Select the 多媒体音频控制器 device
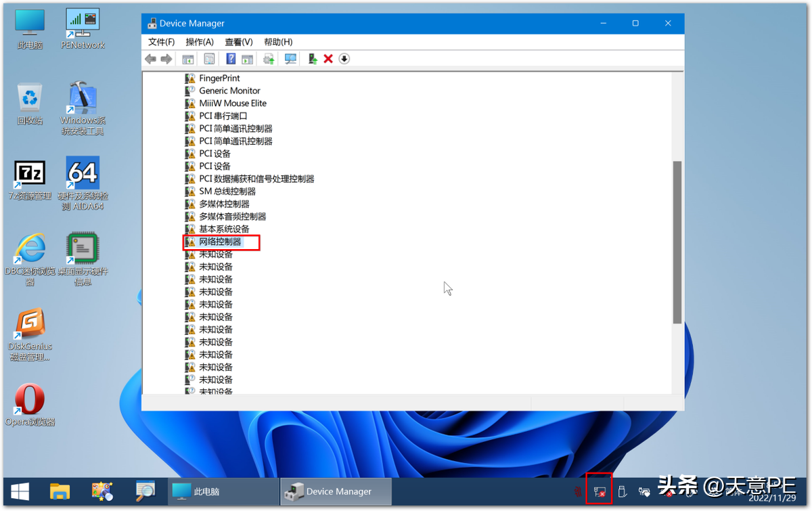This screenshot has width=812, height=511. point(232,217)
